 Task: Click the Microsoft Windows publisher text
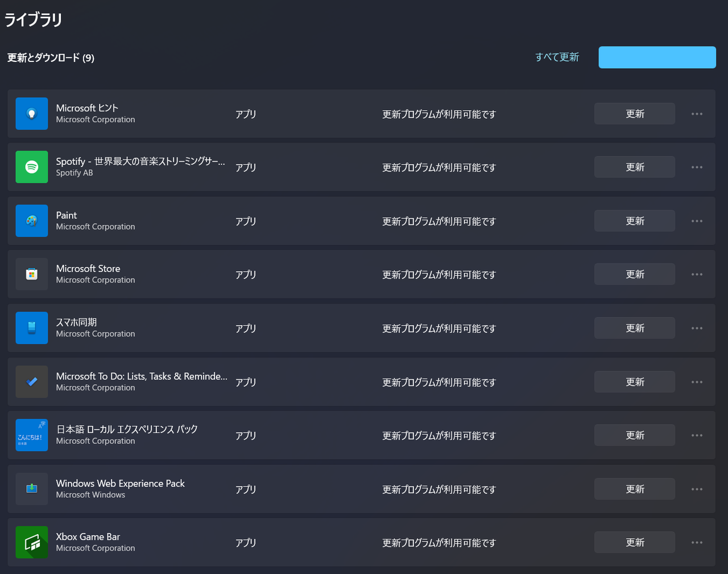(90, 495)
